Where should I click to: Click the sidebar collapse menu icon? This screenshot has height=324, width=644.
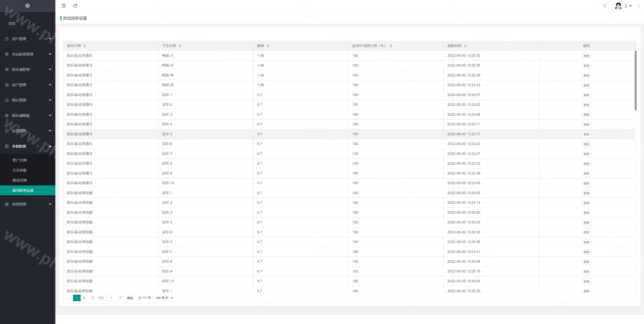point(64,6)
